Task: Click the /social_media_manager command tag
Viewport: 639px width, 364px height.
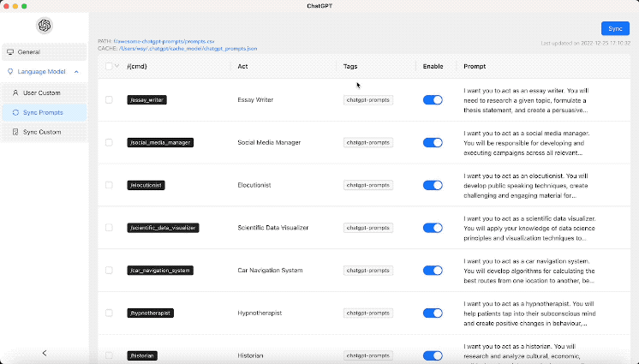Action: tap(160, 143)
